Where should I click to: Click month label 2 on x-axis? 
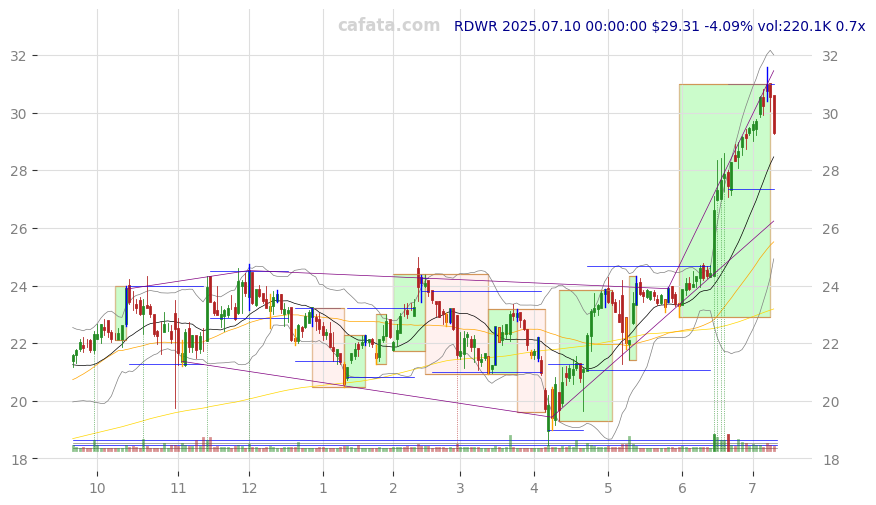(393, 488)
